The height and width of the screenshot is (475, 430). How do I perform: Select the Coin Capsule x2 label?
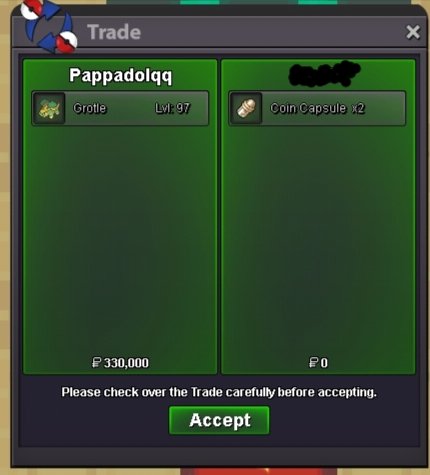[317, 108]
